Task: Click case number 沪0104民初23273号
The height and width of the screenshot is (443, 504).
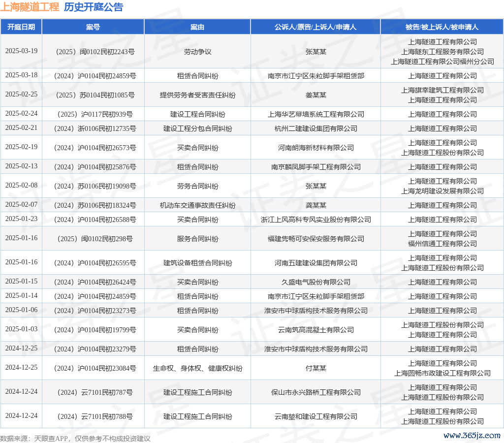Action: (95, 311)
